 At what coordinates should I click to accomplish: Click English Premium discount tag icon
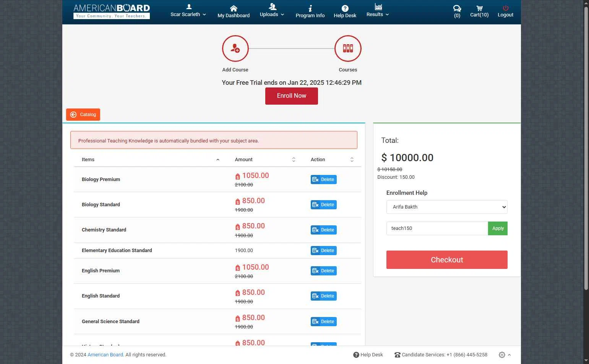pyautogui.click(x=237, y=268)
